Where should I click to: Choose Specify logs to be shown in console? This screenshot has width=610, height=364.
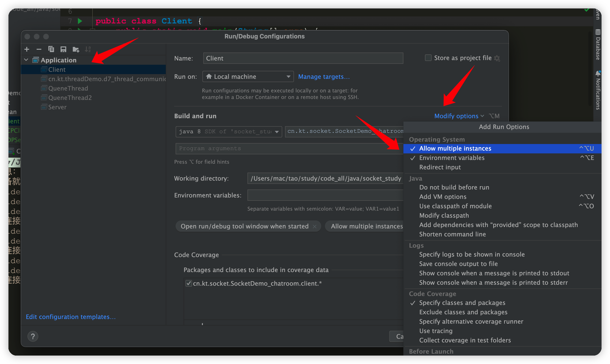pos(502,255)
